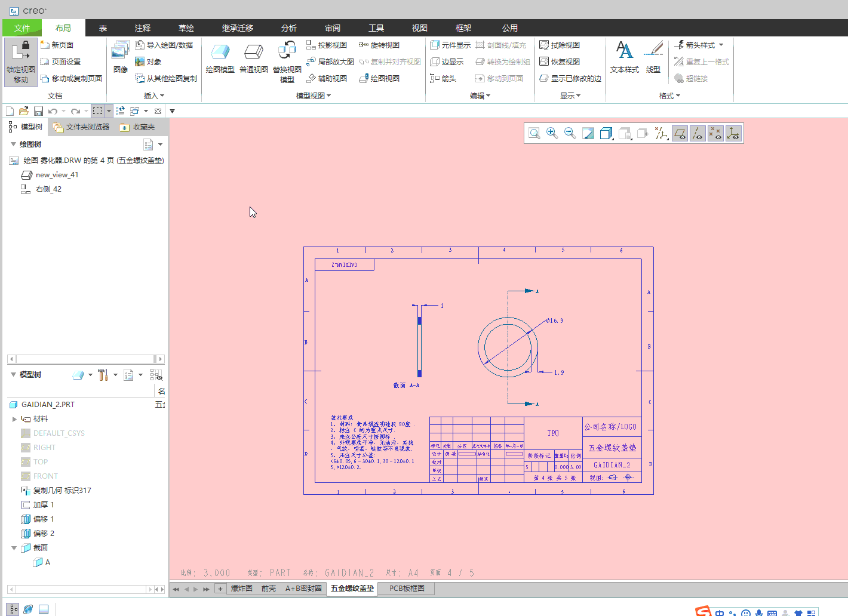Viewport: 848px width, 616px height.
Task: Add a 投影视图 projection view
Action: 327,45
